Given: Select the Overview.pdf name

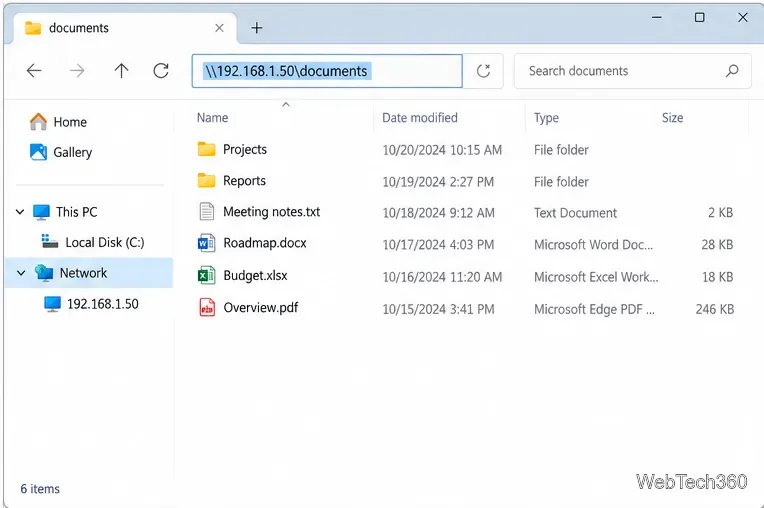Looking at the screenshot, I should pos(261,308).
